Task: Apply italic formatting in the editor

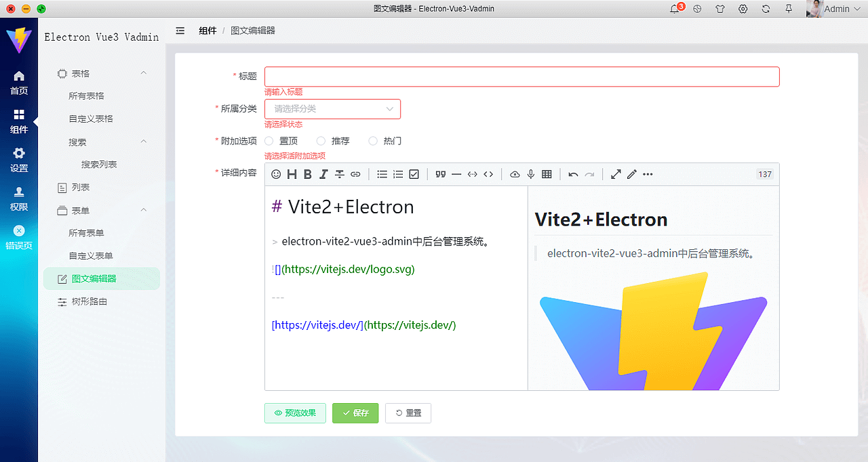Action: (323, 174)
